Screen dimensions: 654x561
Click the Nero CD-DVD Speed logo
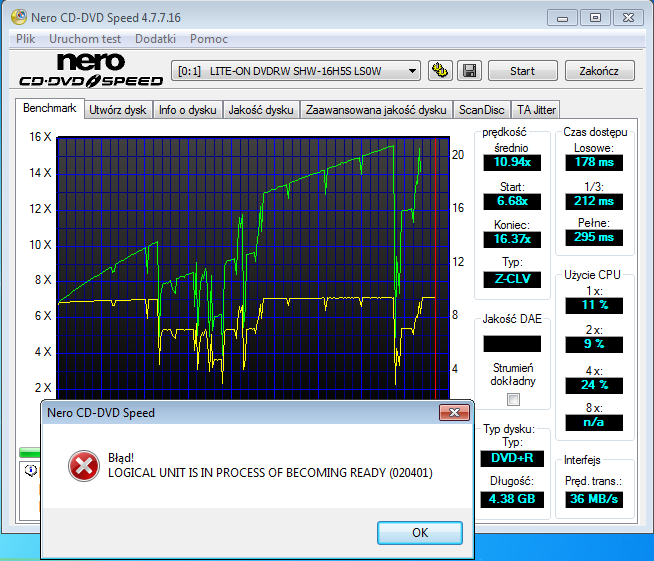(91, 70)
